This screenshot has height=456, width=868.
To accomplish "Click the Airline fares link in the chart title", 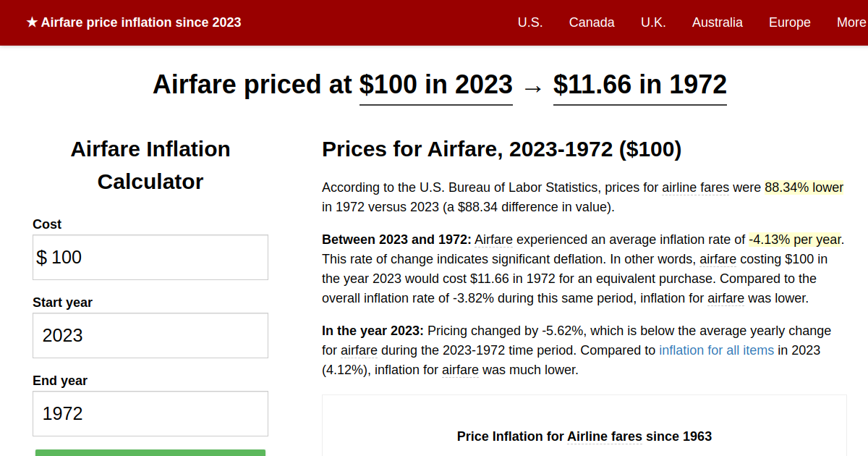I will [605, 436].
